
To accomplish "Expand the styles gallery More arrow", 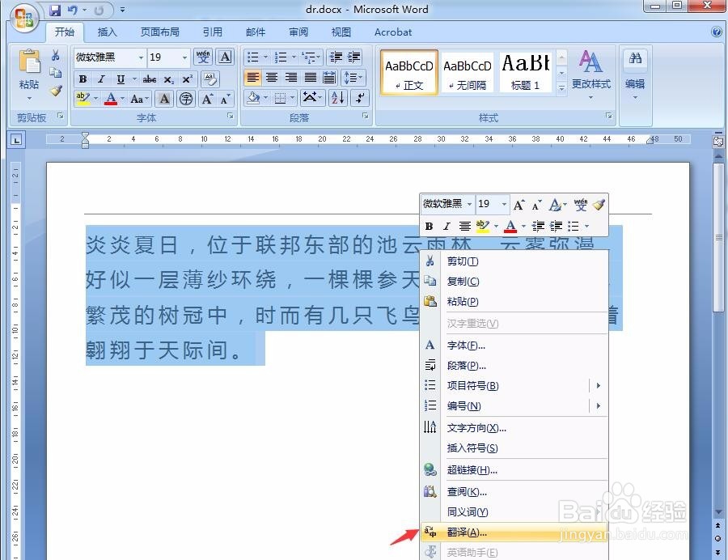I will [562, 87].
